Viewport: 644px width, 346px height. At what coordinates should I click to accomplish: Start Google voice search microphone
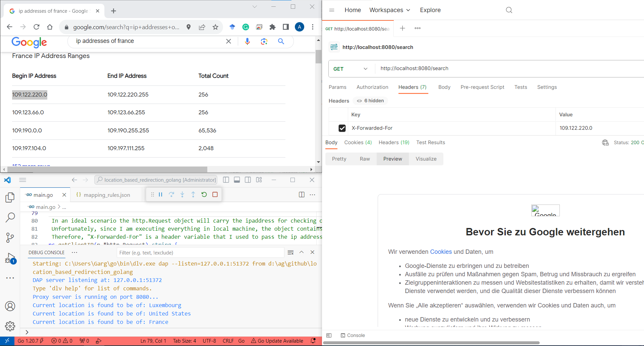pos(247,41)
